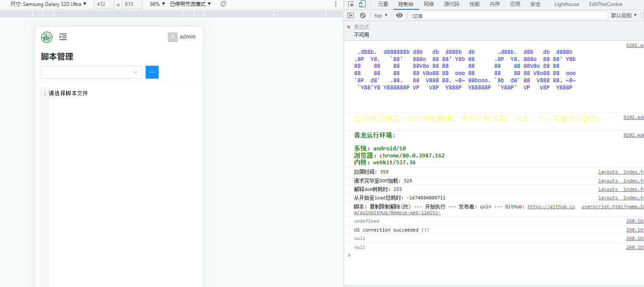The image size is (644, 287).
Task: Open 9202 source link beside 青龙运行环境
Action: (x=633, y=135)
